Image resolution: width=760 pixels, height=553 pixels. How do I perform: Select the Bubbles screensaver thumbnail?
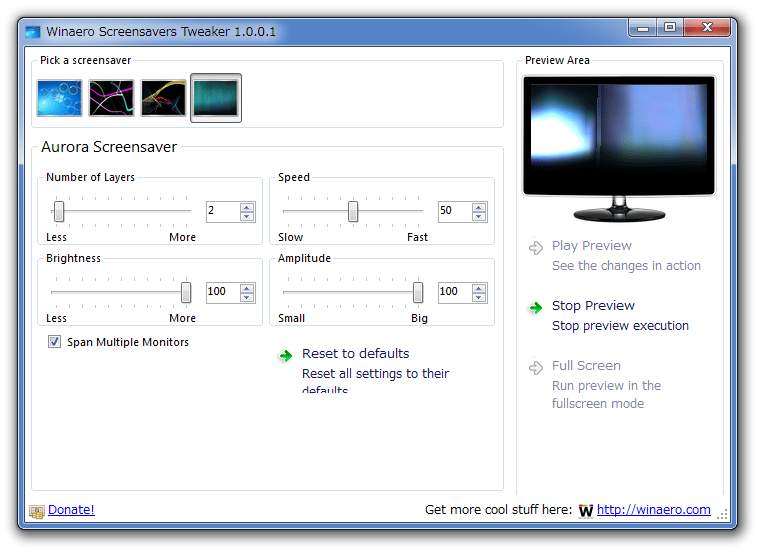click(x=59, y=98)
